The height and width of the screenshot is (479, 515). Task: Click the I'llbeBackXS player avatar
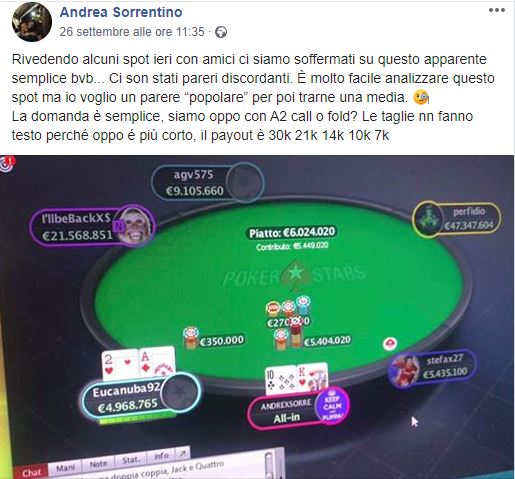pos(134,226)
